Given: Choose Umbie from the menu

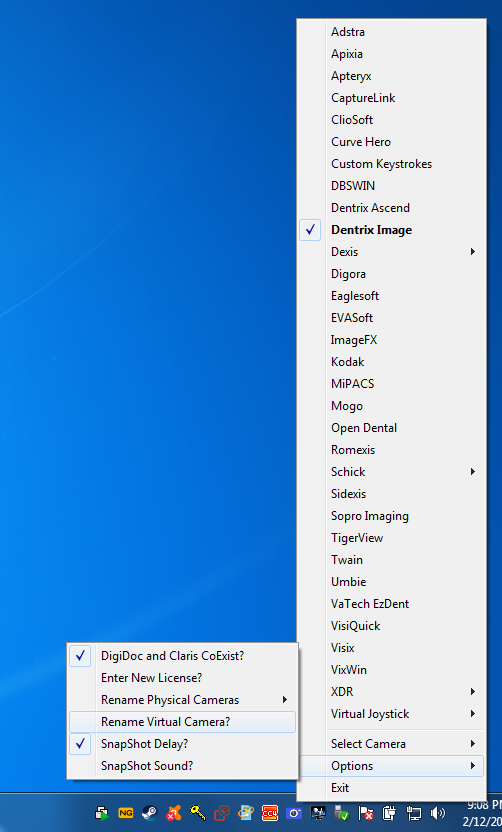Looking at the screenshot, I should click(392, 582).
